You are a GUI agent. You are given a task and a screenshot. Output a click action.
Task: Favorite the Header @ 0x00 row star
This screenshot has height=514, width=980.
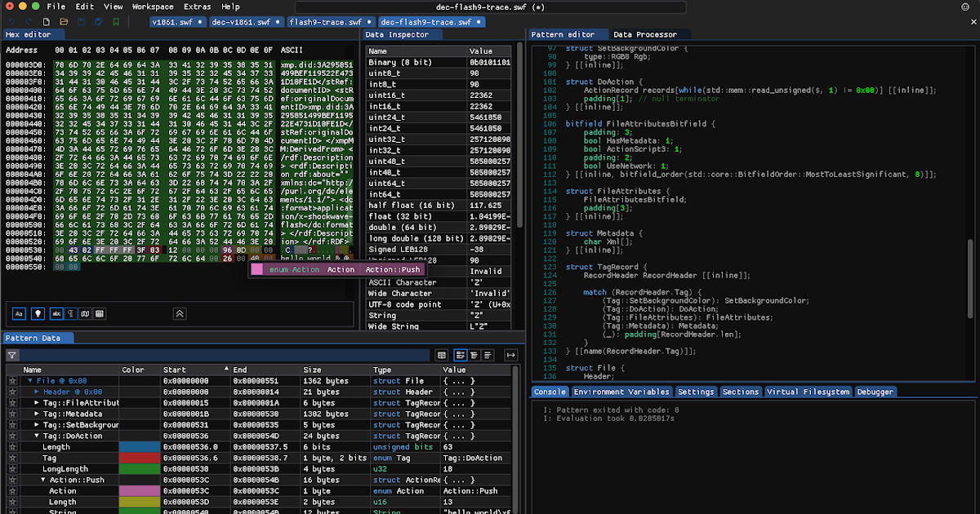coord(12,392)
